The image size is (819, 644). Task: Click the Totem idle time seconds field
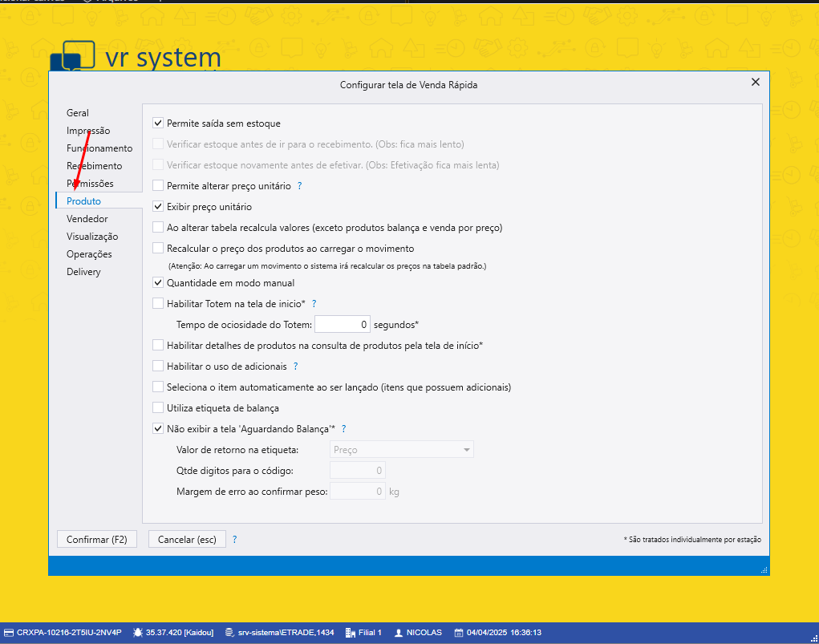click(x=342, y=325)
